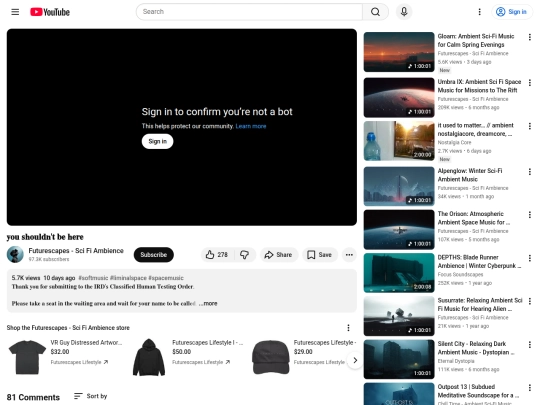
Task: Show next store products with arrow
Action: 355,360
